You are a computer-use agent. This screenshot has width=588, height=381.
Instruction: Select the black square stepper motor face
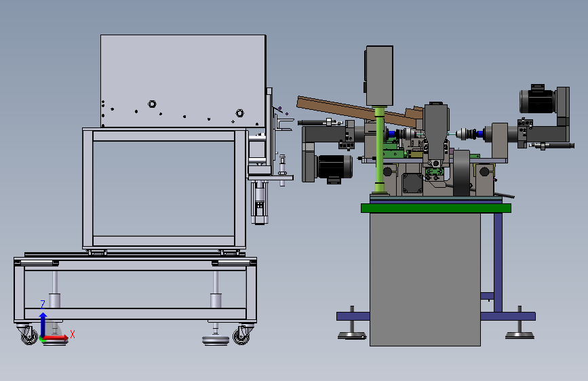click(412, 183)
